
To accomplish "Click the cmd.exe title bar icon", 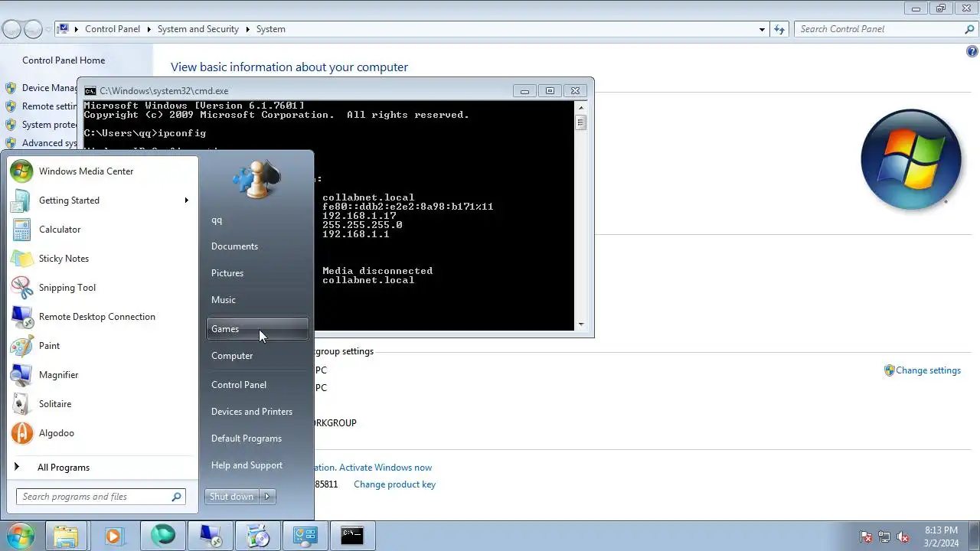I will (x=90, y=90).
